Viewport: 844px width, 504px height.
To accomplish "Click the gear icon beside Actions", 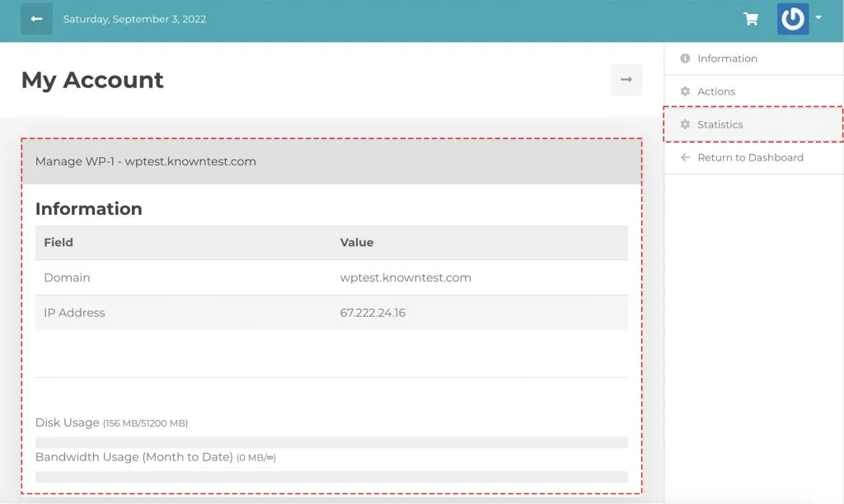I will point(685,91).
